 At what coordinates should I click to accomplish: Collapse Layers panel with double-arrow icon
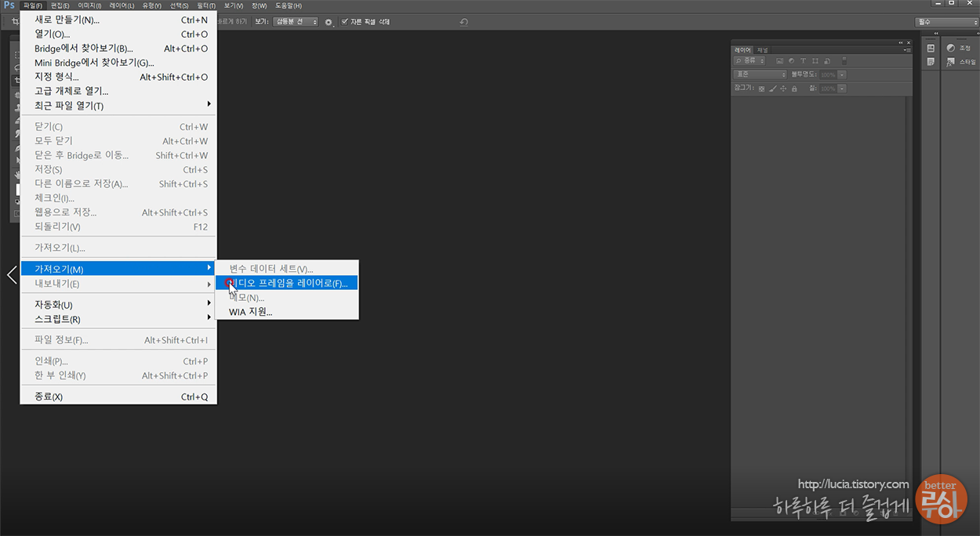pyautogui.click(x=900, y=42)
